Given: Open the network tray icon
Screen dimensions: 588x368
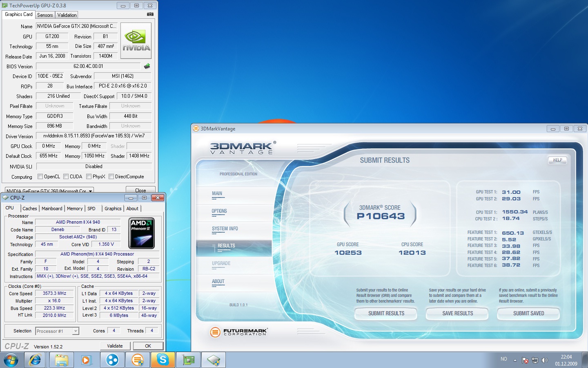Looking at the screenshot, I should [535, 360].
